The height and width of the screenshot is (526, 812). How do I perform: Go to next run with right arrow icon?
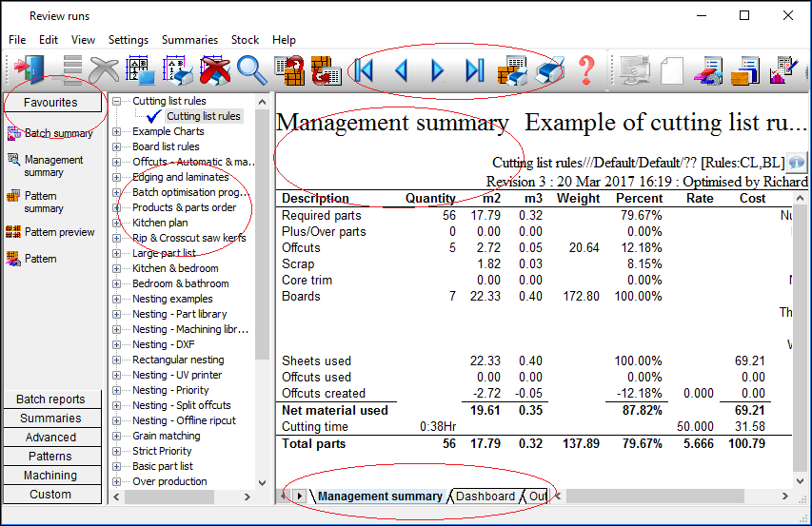tap(437, 69)
